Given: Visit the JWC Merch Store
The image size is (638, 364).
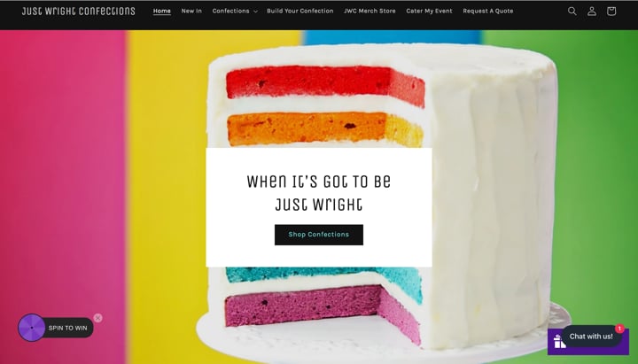Looking at the screenshot, I should coord(370,11).
